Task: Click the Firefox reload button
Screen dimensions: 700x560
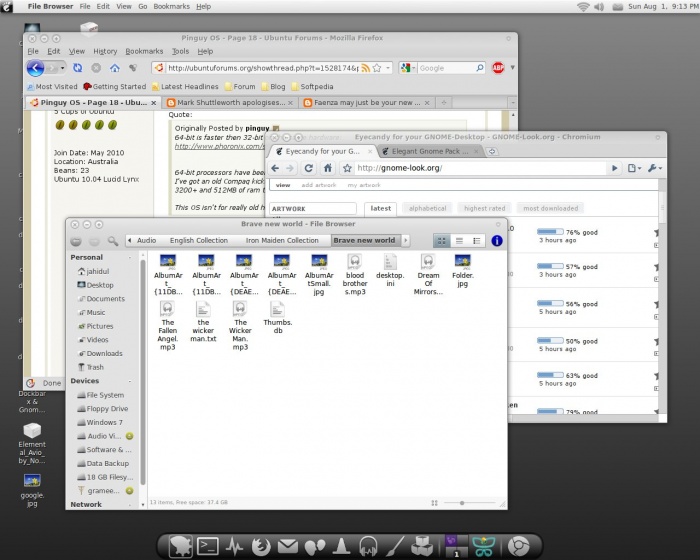Action: click(x=80, y=68)
